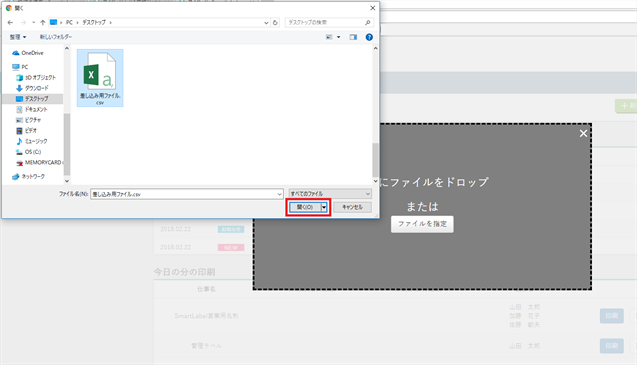The width and height of the screenshot is (637, 365).
Task: Open the file type filter dropdown
Action: [330, 194]
